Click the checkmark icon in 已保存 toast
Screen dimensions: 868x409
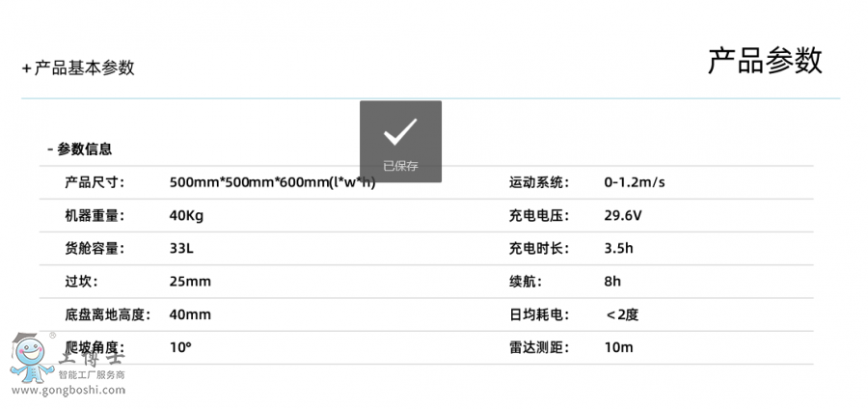tap(400, 132)
